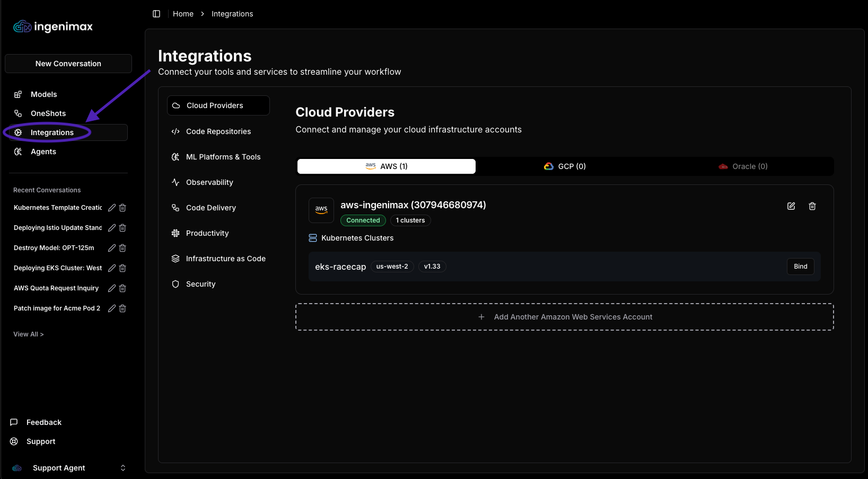Start a New Conversation
Screen dimensions: 868x479
tap(68, 64)
